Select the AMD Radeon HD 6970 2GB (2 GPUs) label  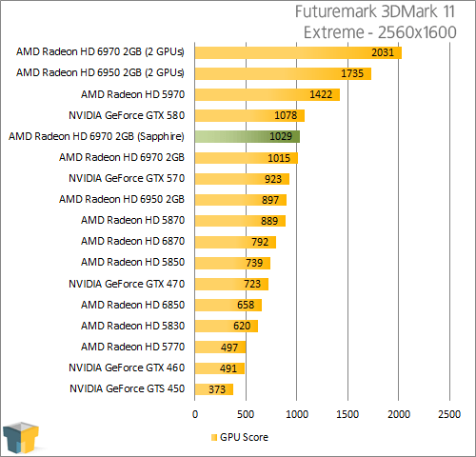click(100, 51)
